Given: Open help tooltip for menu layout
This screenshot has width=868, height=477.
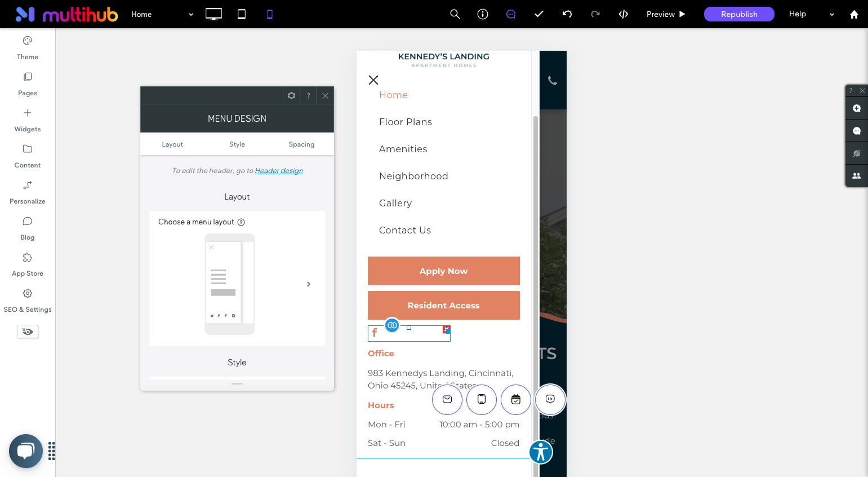Looking at the screenshot, I should [x=241, y=222].
